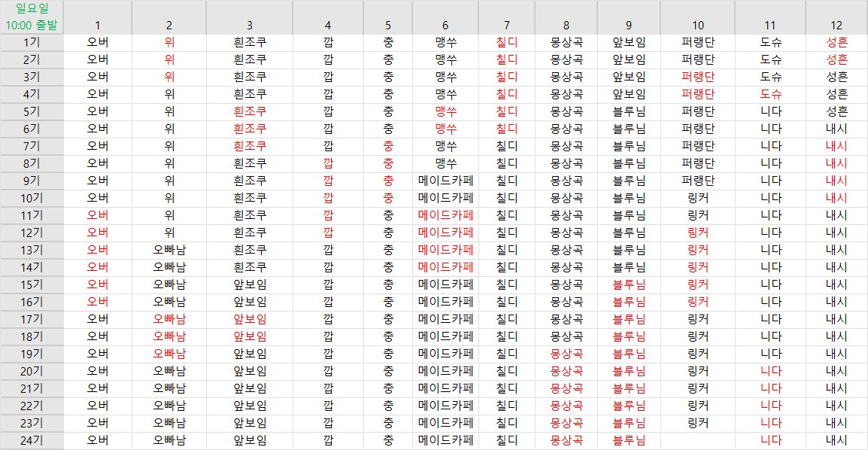Select column header 11
This screenshot has height=450, width=868.
click(x=770, y=17)
